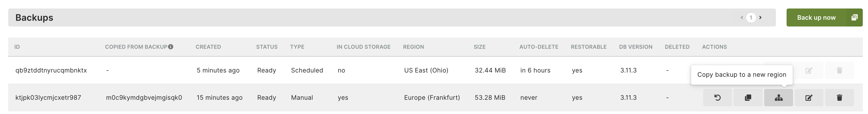The width and height of the screenshot is (868, 114).
Task: Click the duplicate backup icon for ktjpk03lycmjcxetr987
Action: (748, 98)
